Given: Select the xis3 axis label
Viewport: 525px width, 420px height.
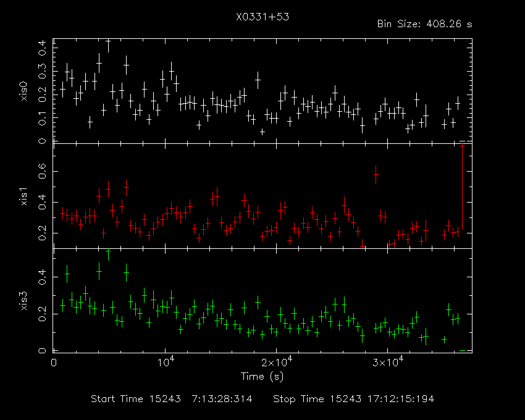Looking at the screenshot, I should pyautogui.click(x=23, y=301).
